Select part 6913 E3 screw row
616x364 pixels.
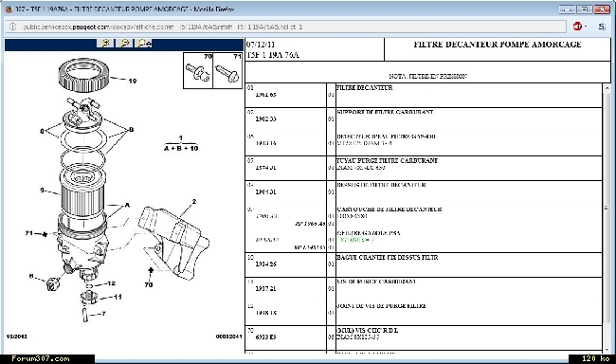click(424, 337)
